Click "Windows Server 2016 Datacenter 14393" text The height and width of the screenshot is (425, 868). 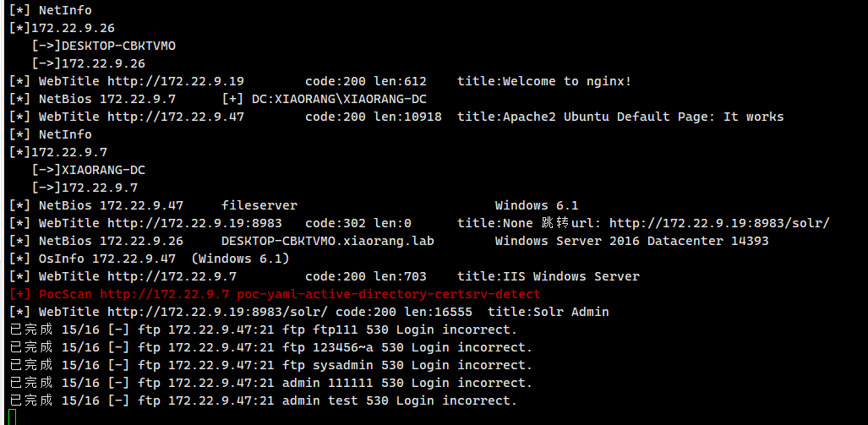coord(631,241)
